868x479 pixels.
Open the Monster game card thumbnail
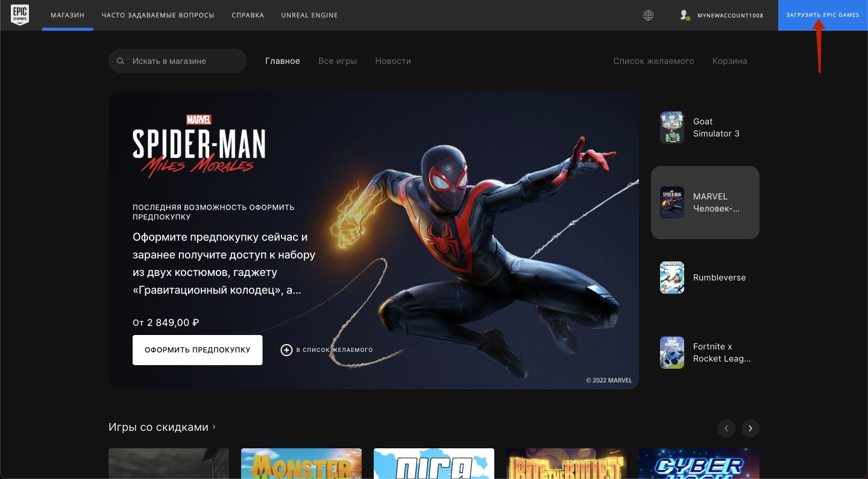point(301,463)
